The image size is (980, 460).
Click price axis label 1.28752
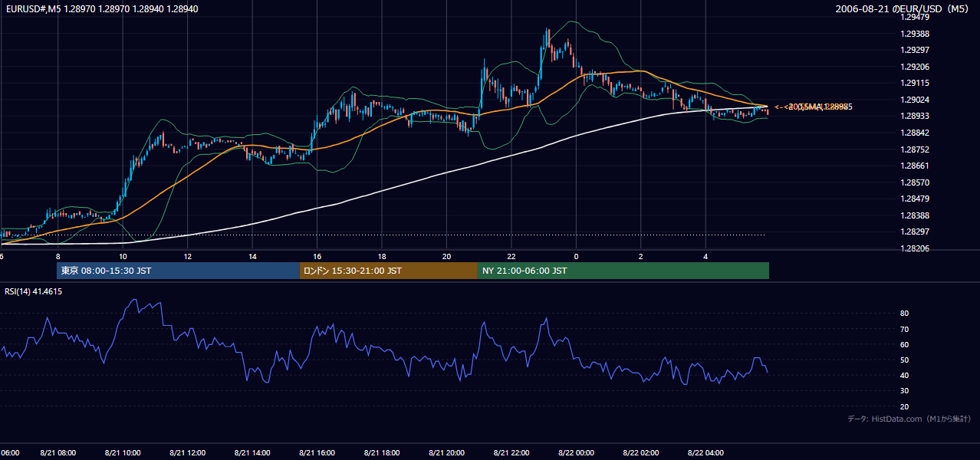pos(915,149)
